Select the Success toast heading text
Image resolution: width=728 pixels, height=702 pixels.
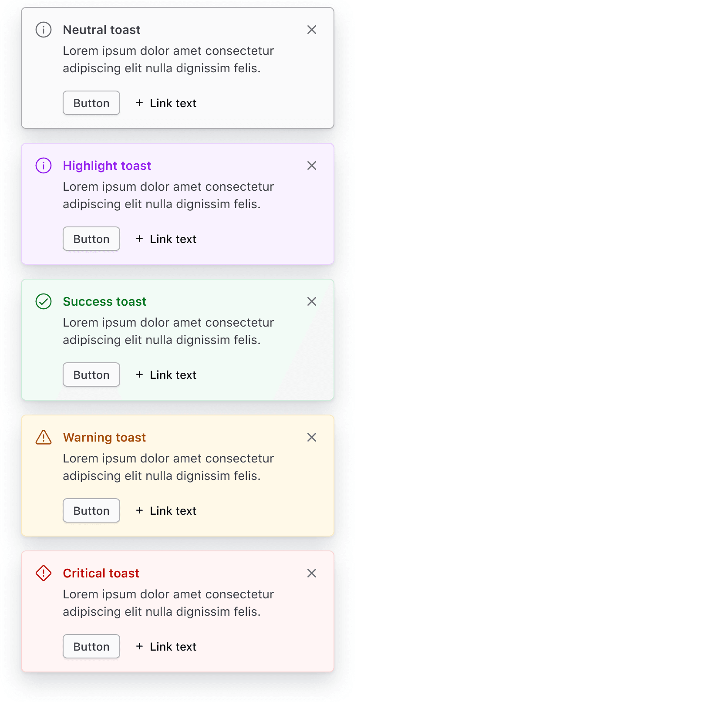click(104, 301)
